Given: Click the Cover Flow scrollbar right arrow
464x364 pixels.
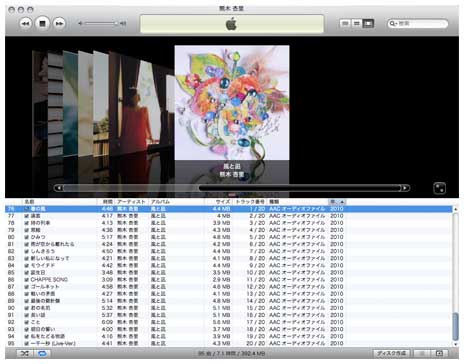Looking at the screenshot, I should click(x=405, y=188).
